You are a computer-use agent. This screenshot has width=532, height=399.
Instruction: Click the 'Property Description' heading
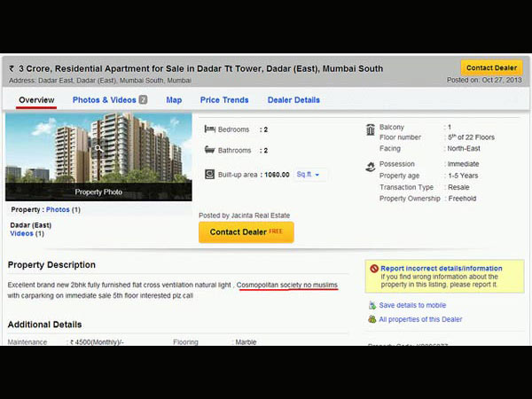(x=51, y=265)
